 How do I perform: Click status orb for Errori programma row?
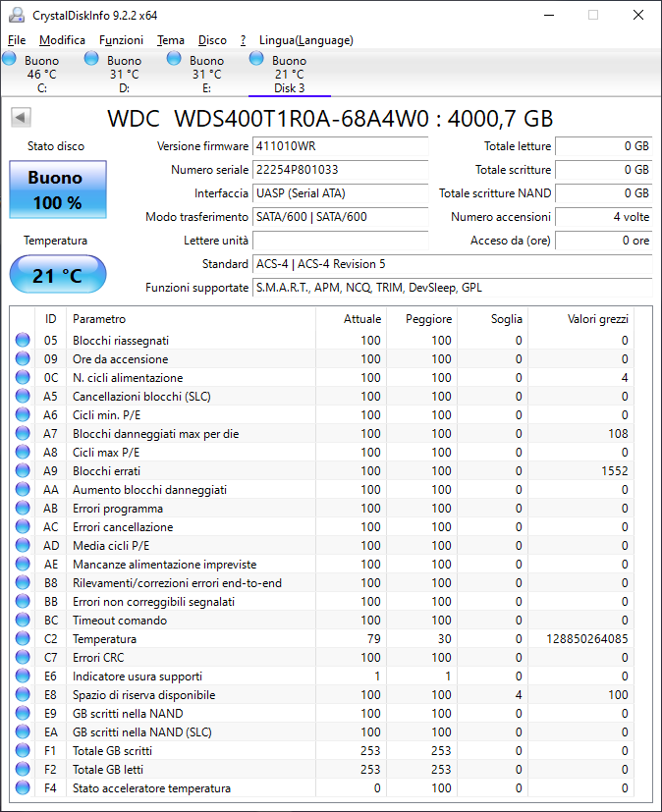pyautogui.click(x=23, y=508)
